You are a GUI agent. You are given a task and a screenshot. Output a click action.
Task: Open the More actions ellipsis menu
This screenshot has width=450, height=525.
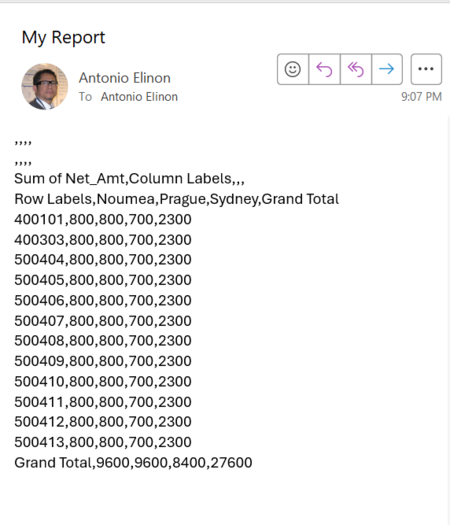[x=426, y=69]
